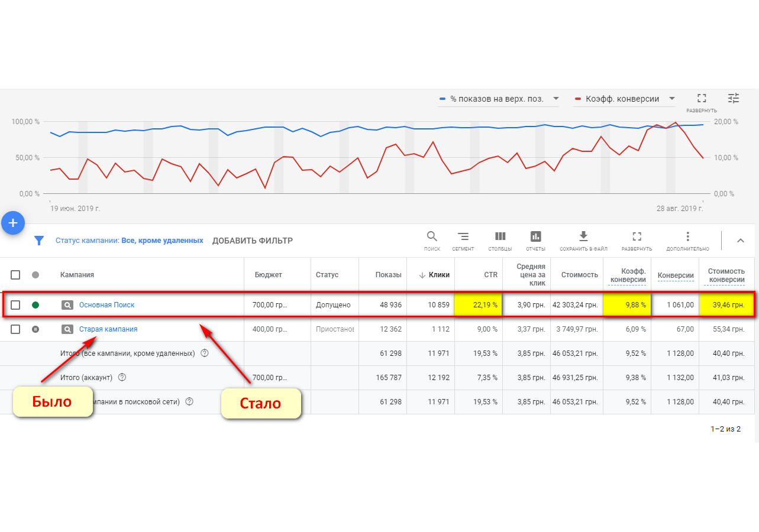Open the Columns settings icon
The height and width of the screenshot is (532, 759).
(500, 237)
